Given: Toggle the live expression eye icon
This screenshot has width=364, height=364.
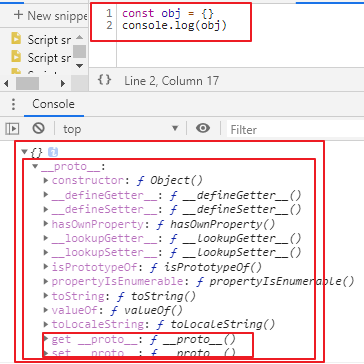Looking at the screenshot, I should point(203,128).
